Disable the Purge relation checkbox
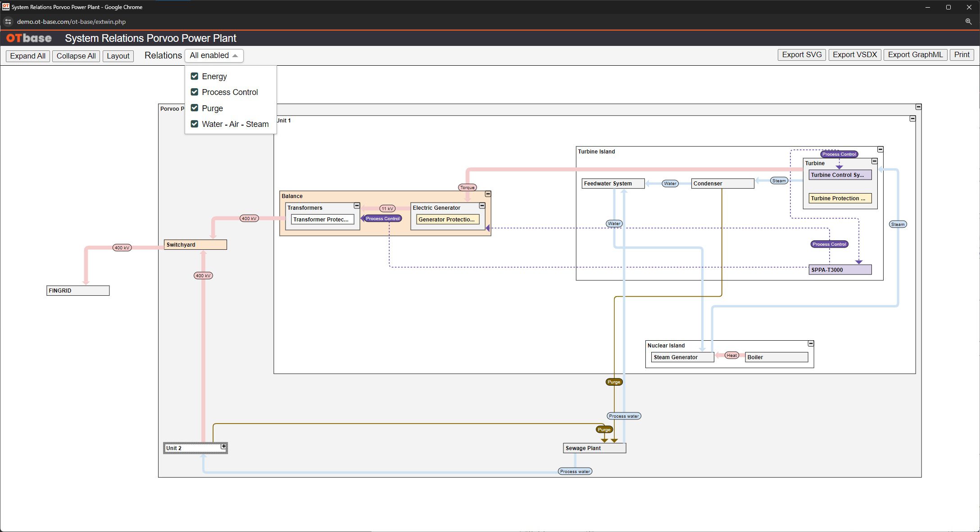The image size is (980, 532). (x=195, y=108)
